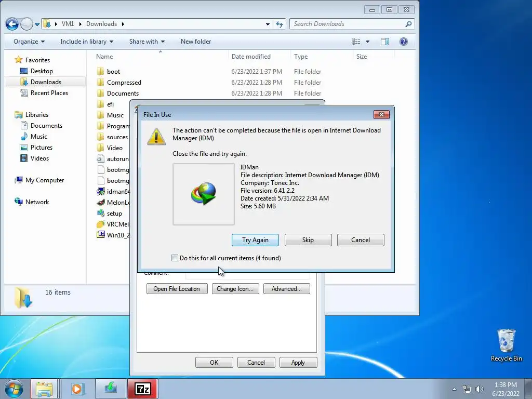Click OK in the properties window
Image resolution: width=532 pixels, height=399 pixels.
pyautogui.click(x=214, y=362)
